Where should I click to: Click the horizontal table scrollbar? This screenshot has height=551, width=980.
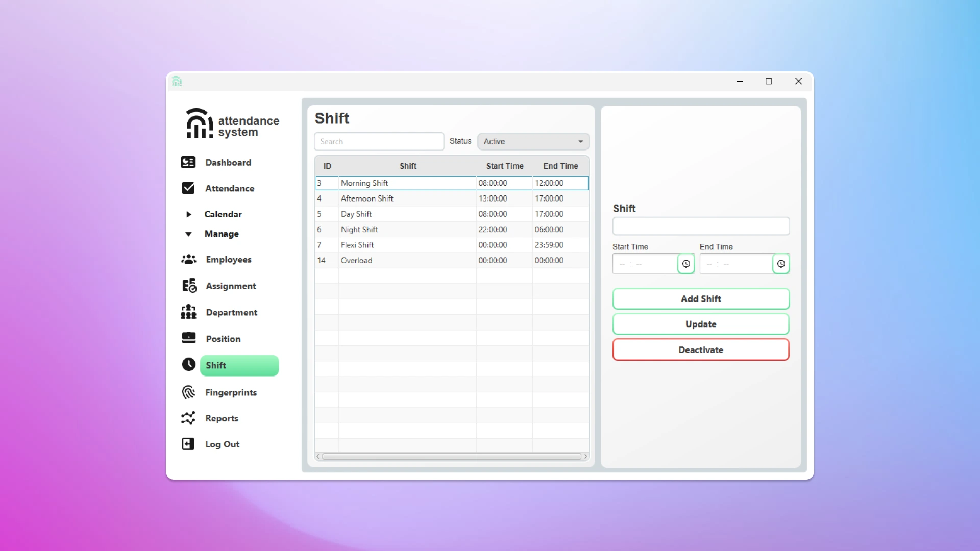(x=451, y=456)
